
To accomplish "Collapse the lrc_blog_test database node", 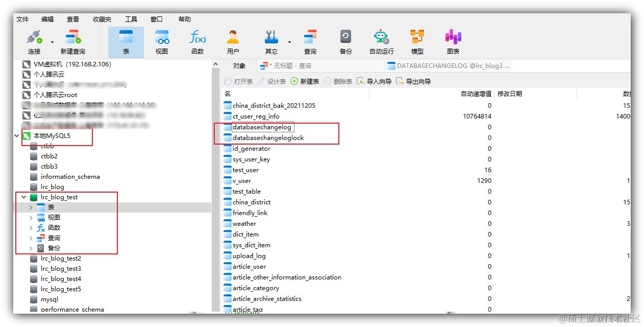I will 24,197.
